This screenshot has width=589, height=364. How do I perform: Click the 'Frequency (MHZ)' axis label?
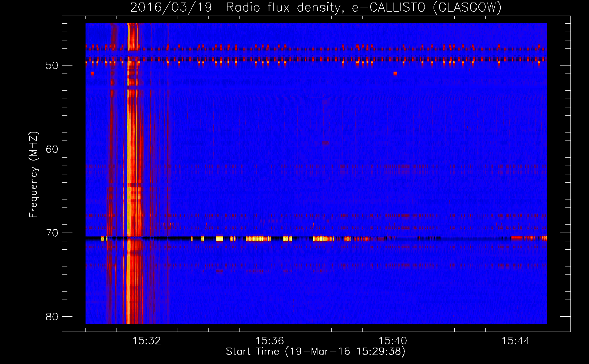click(33, 175)
